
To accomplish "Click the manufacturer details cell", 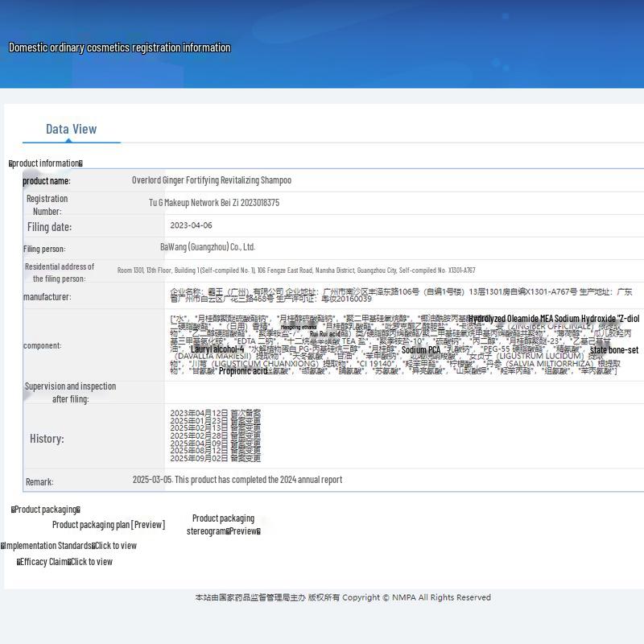I will (401, 295).
